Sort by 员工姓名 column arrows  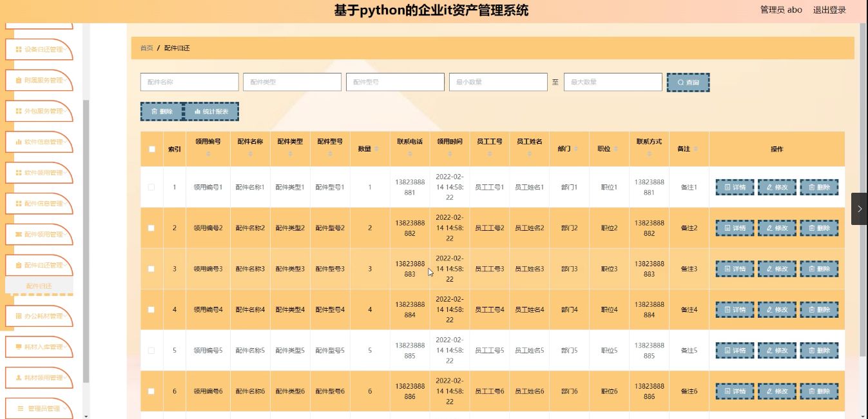click(530, 155)
